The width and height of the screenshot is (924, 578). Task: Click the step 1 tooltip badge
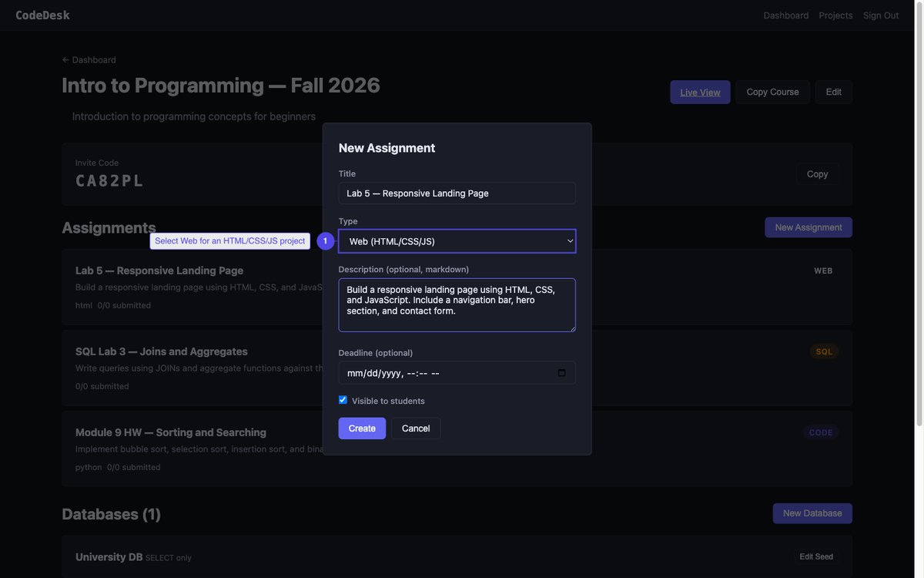[x=325, y=241]
